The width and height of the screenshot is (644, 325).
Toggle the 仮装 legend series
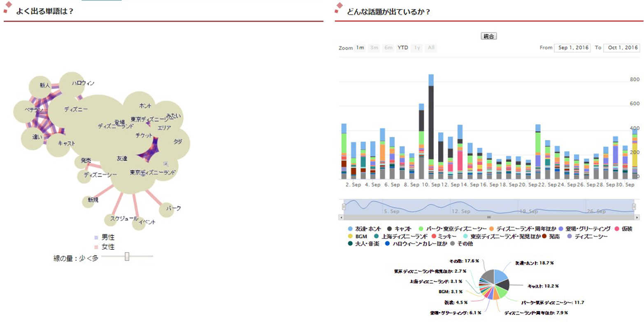[623, 228]
